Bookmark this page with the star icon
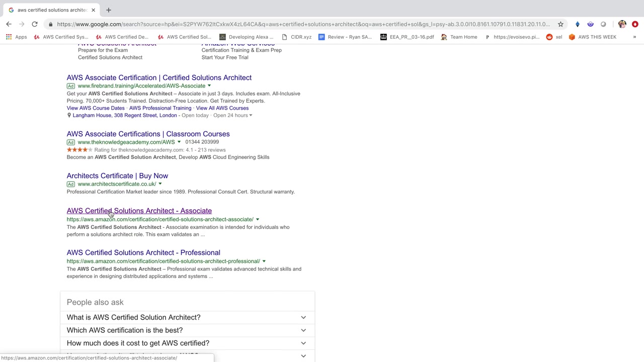644x362 pixels. pyautogui.click(x=560, y=24)
